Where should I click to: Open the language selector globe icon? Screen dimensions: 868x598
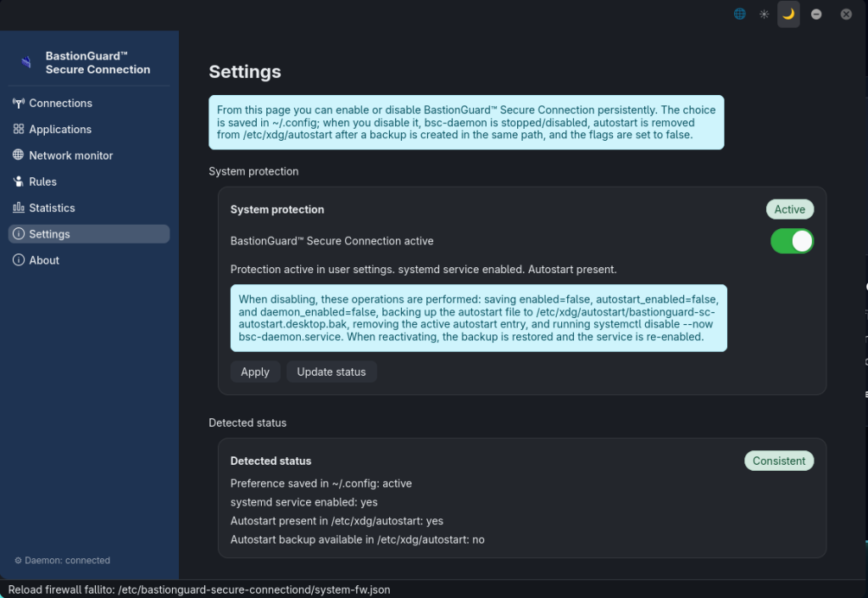click(739, 14)
